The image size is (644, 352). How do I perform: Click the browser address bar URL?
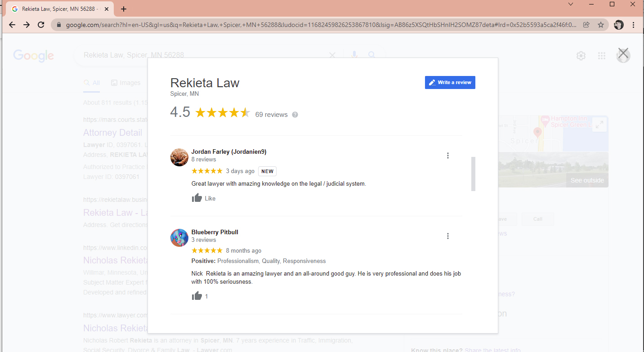coord(321,25)
